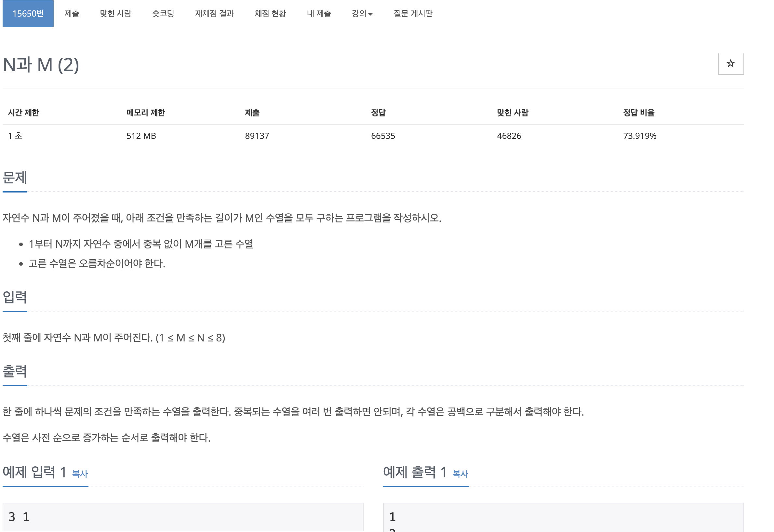Click the accuracy rate 73.919%

(x=640, y=136)
